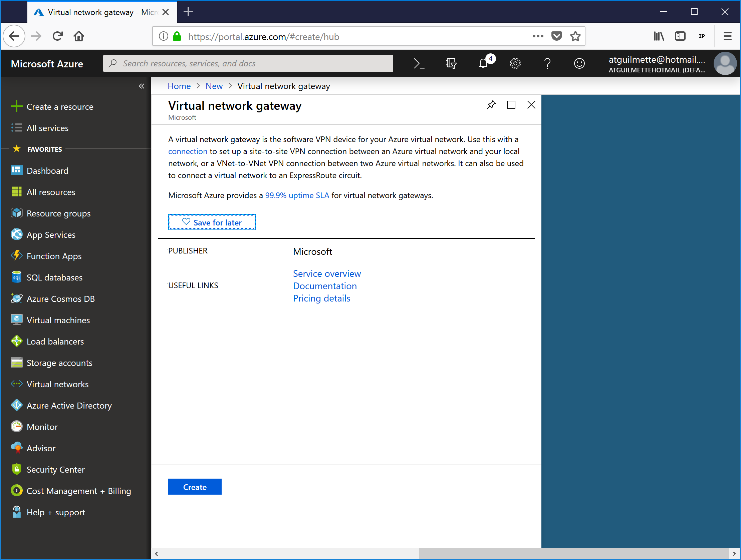Click the horizontal scrollbar thumb
Image resolution: width=741 pixels, height=560 pixels.
(573, 554)
